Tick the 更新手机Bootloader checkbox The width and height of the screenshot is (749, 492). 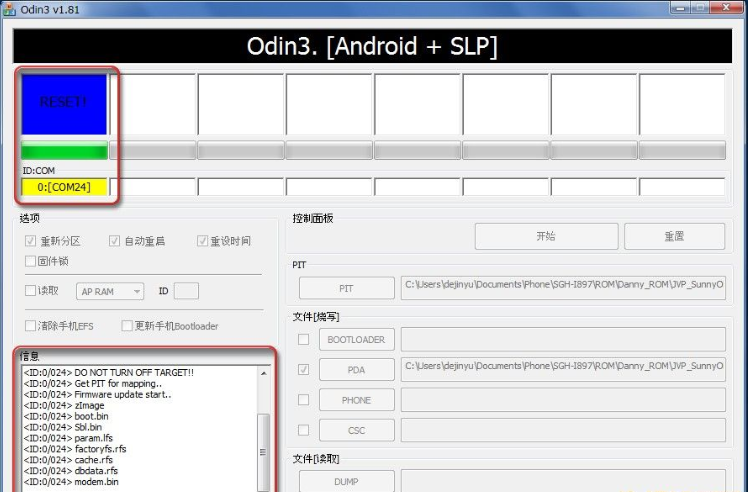[127, 326]
